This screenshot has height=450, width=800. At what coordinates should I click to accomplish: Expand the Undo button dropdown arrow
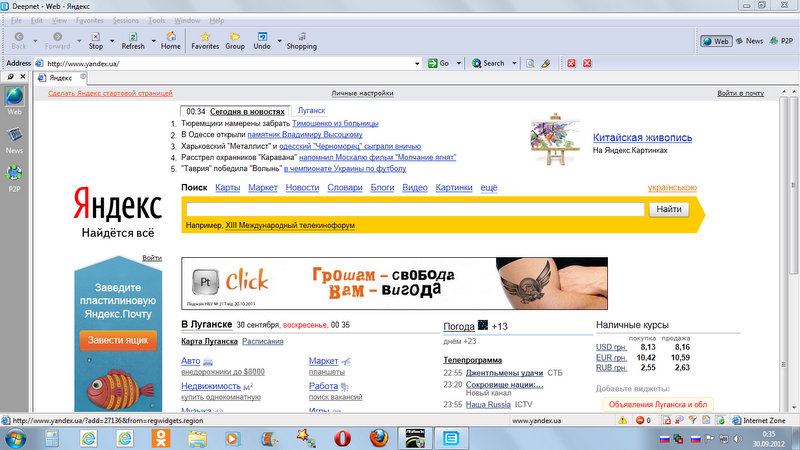[x=279, y=40]
